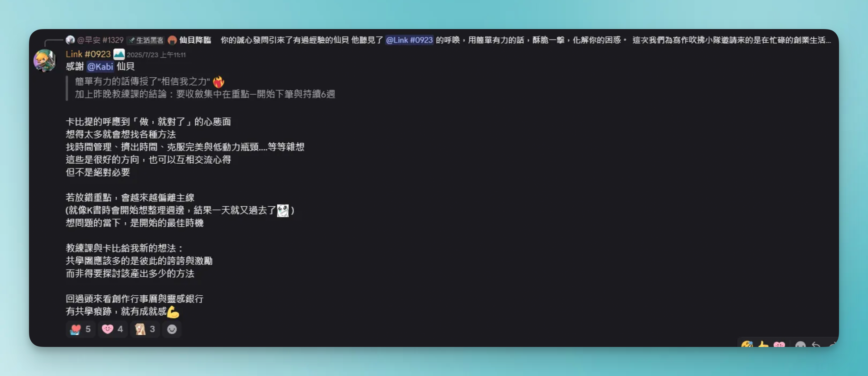Quick-react with the thumbs up emoji
The width and height of the screenshot is (868, 376).
763,345
